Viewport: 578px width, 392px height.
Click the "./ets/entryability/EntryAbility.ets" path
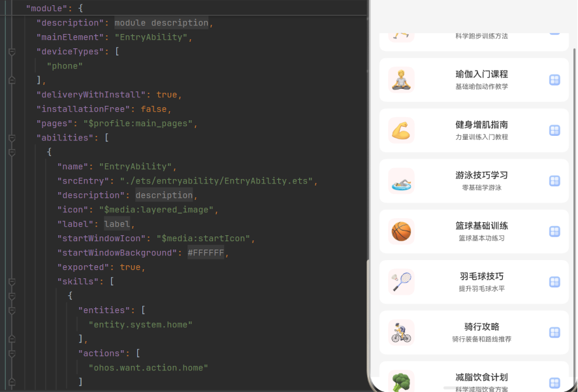pyautogui.click(x=216, y=181)
